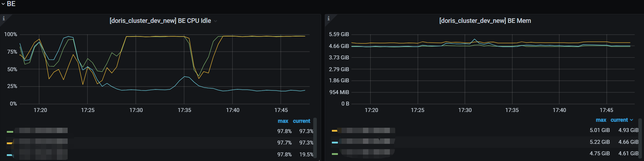
Task: Click yellow series color swatch in BE Mem legend
Action: coord(335,131)
